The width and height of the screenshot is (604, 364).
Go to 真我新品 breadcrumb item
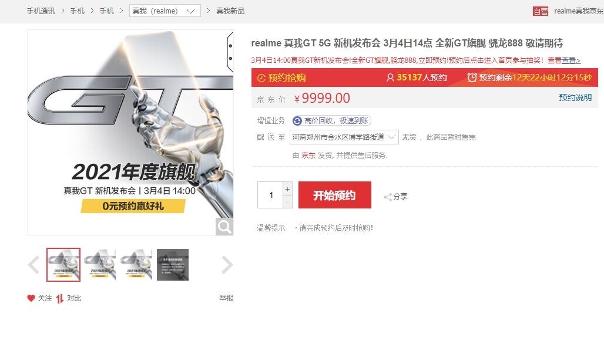click(230, 11)
